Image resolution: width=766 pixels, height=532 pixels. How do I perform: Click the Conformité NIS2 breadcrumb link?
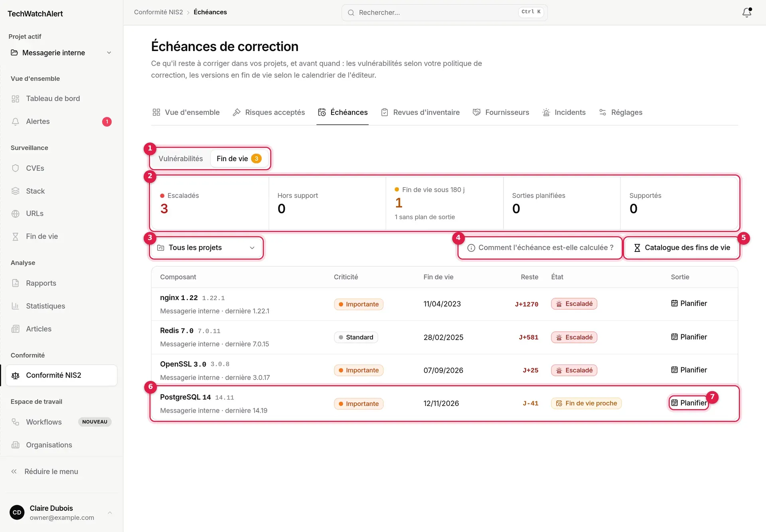point(158,12)
